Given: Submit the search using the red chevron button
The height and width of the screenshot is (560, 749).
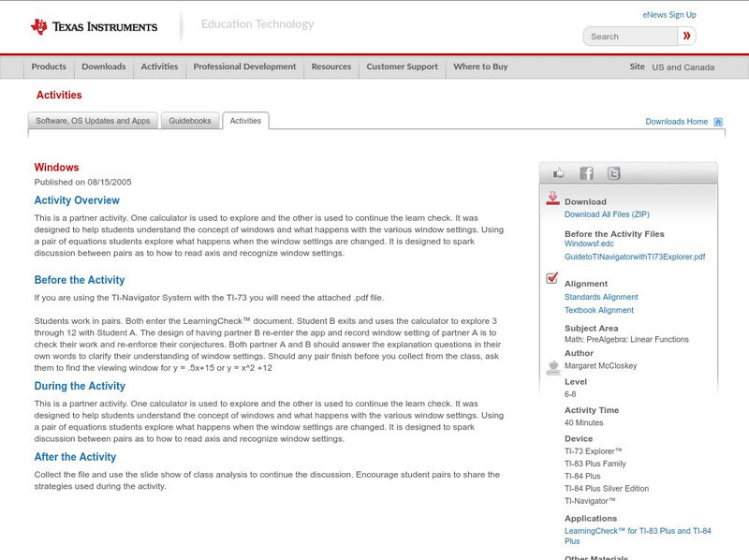Looking at the screenshot, I should point(686,36).
